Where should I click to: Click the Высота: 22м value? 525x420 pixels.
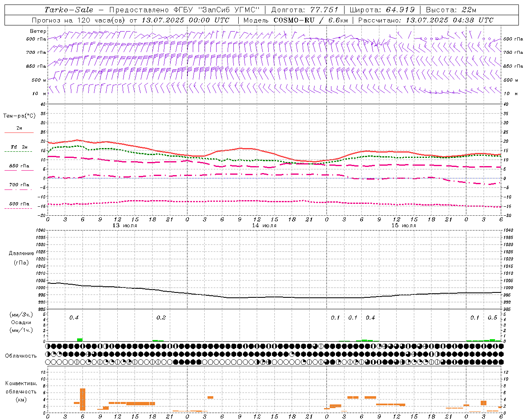pos(451,10)
